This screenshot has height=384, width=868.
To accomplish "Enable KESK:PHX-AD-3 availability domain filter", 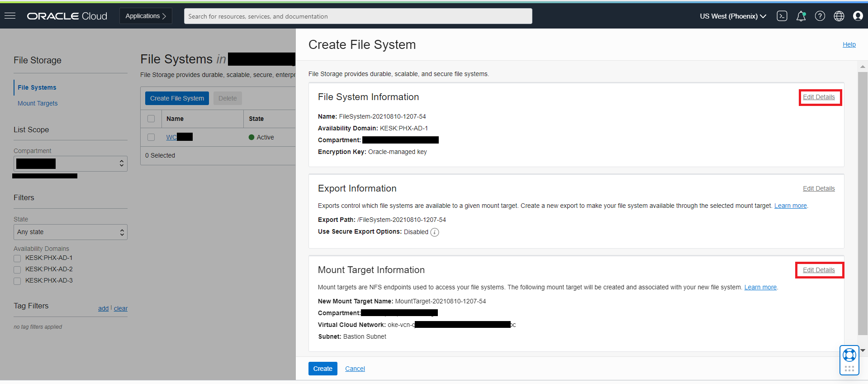I will [x=17, y=281].
